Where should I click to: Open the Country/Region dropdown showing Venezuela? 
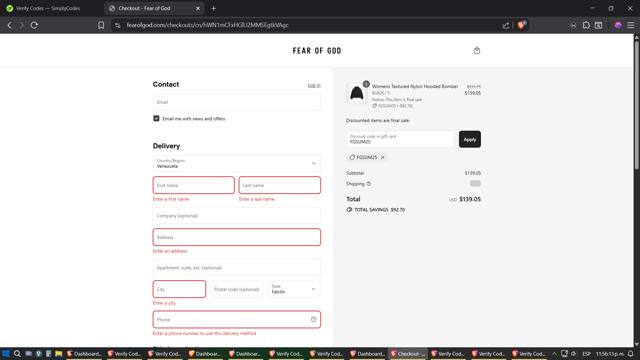pyautogui.click(x=237, y=163)
